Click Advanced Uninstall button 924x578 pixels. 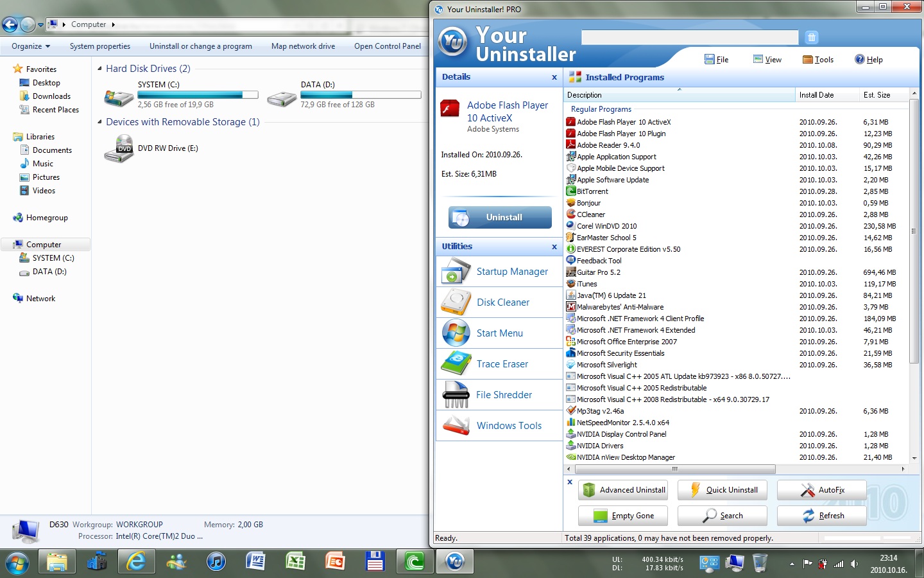(x=623, y=490)
